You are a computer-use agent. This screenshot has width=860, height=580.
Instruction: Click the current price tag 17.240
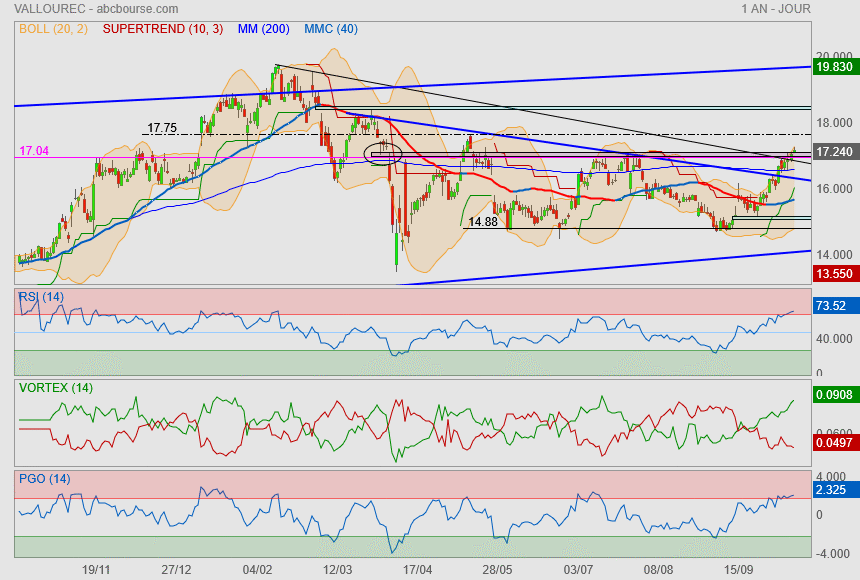(x=834, y=152)
